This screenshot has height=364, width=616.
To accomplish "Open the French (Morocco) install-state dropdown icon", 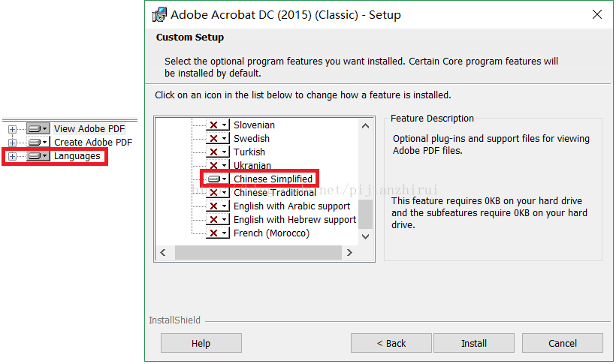I will tap(217, 233).
